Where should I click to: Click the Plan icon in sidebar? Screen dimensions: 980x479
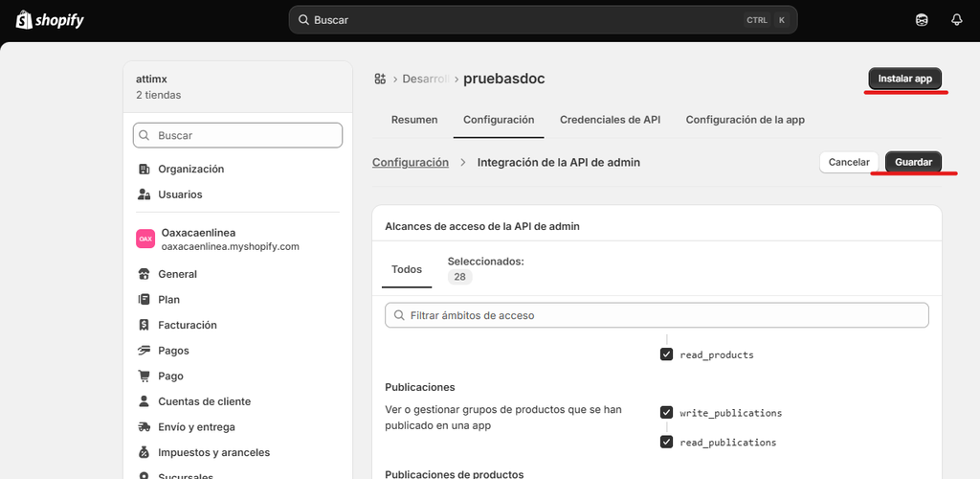[144, 300]
